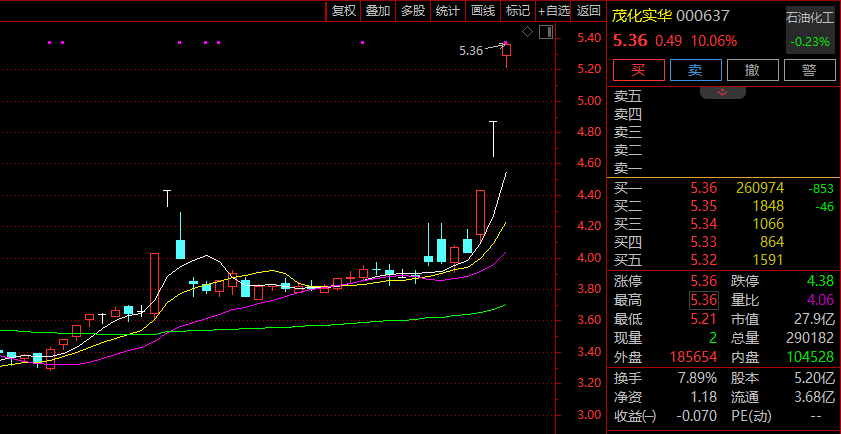This screenshot has height=434, width=841.
Task: Click the -0.23% sector change value
Action: (x=810, y=41)
